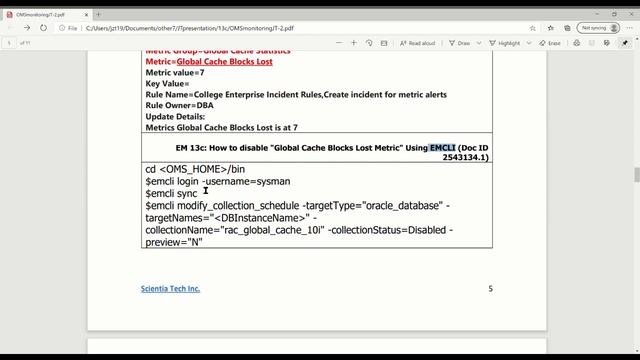Expand Draw tool options dropdown

click(479, 43)
